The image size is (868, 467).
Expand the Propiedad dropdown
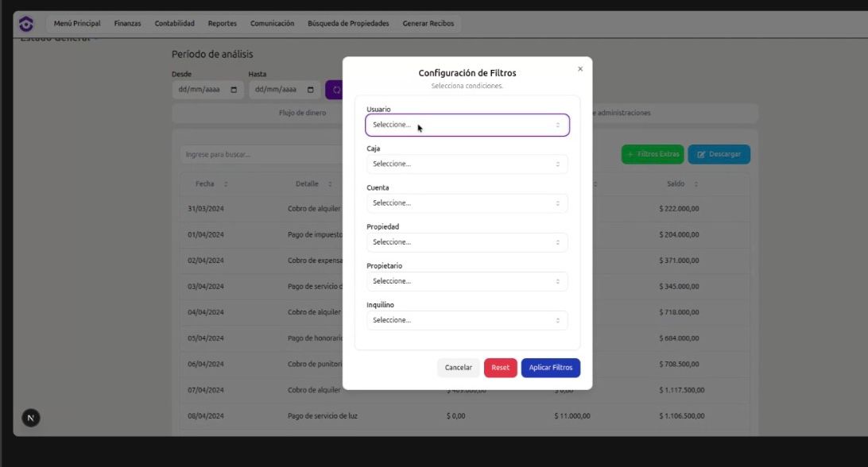pos(467,241)
